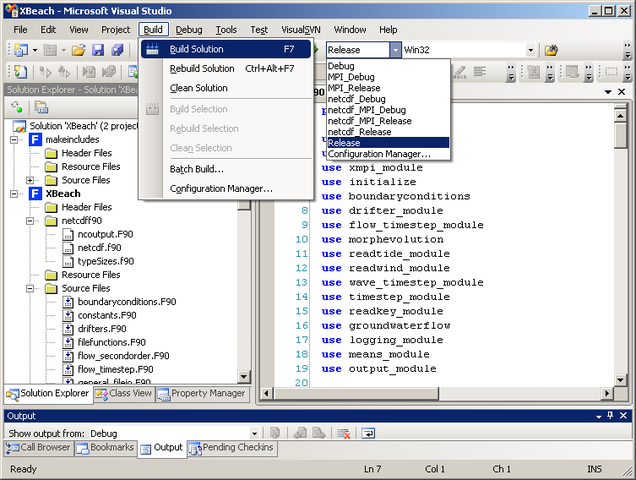The image size is (636, 480).
Task: Open Configuration Manager from Build menu
Action: tap(226, 189)
